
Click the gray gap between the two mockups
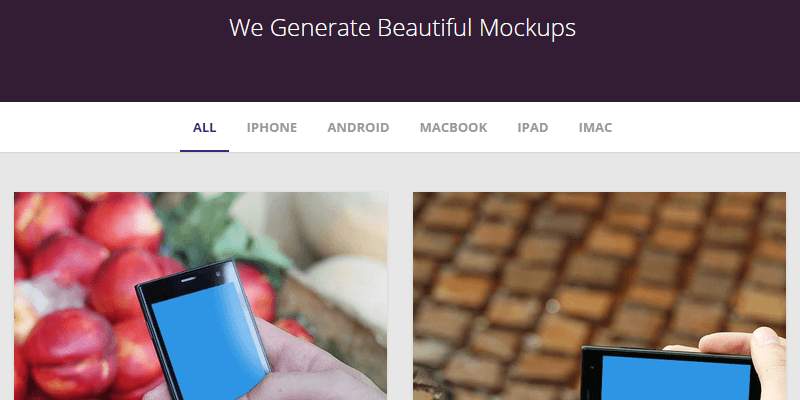pos(400,296)
